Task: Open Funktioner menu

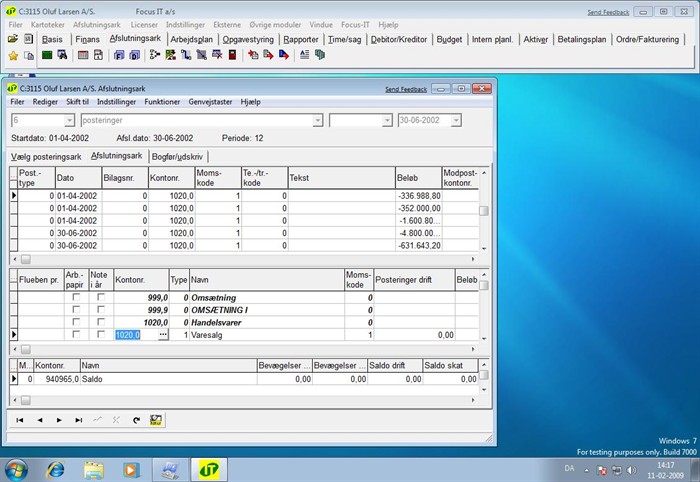Action: tap(162, 102)
